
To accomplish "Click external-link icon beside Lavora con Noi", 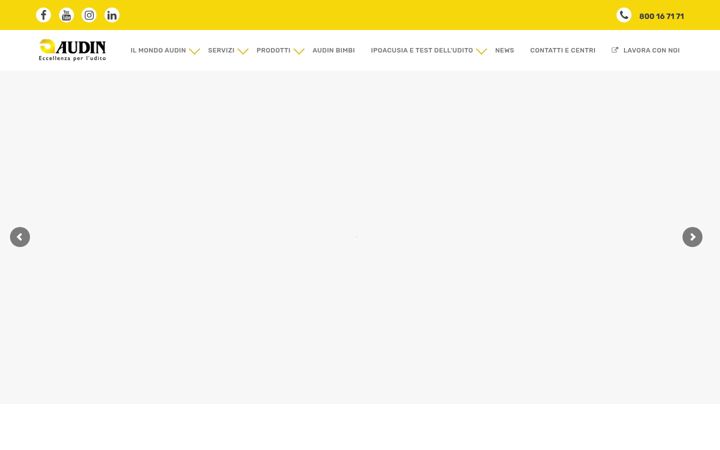I will [614, 50].
